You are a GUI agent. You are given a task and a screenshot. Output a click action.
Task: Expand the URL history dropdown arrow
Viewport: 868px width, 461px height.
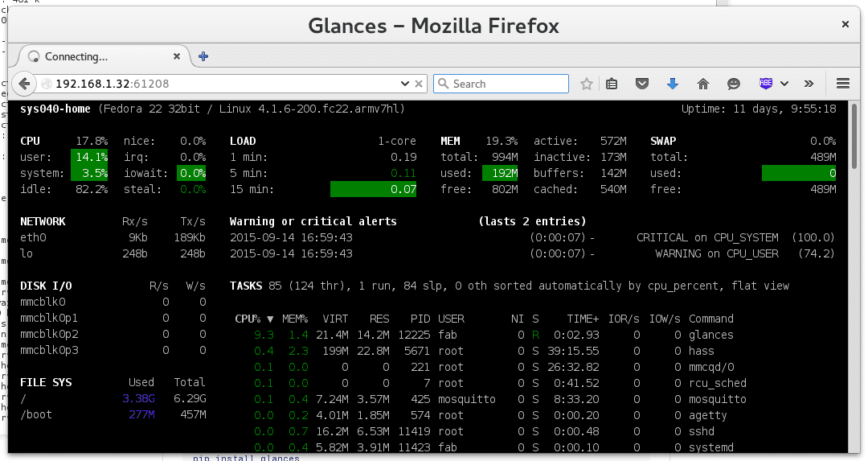coord(405,84)
